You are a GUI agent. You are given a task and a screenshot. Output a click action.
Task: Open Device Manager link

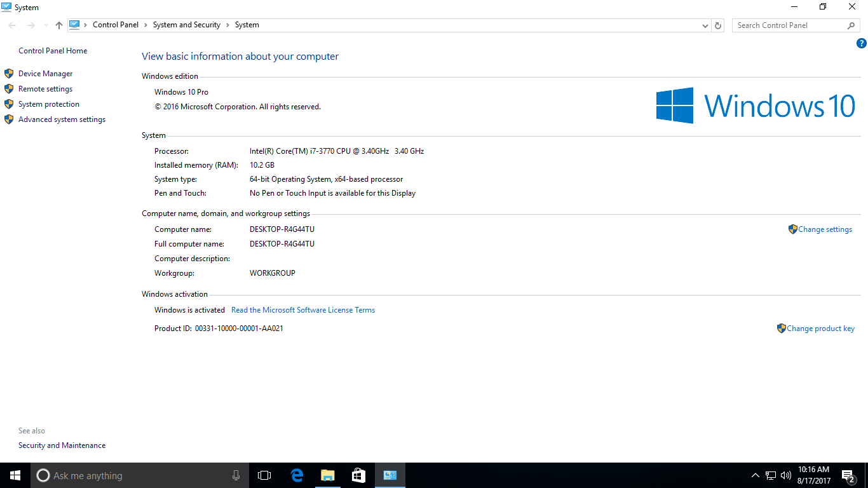(46, 74)
